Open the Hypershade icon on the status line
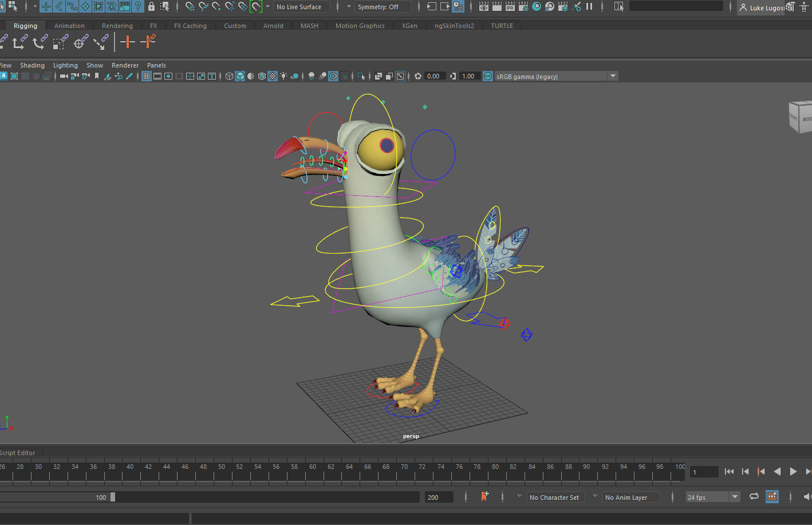The height and width of the screenshot is (525, 812). tap(537, 6)
